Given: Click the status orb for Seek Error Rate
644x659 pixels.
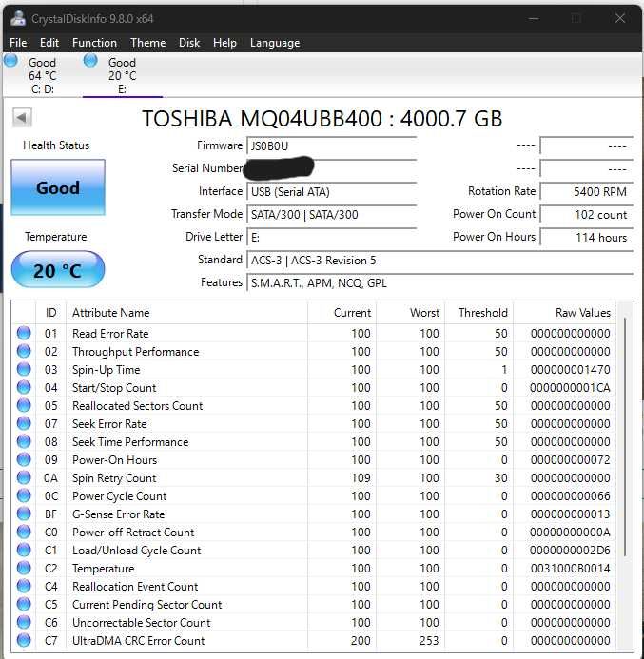Looking at the screenshot, I should pos(24,423).
